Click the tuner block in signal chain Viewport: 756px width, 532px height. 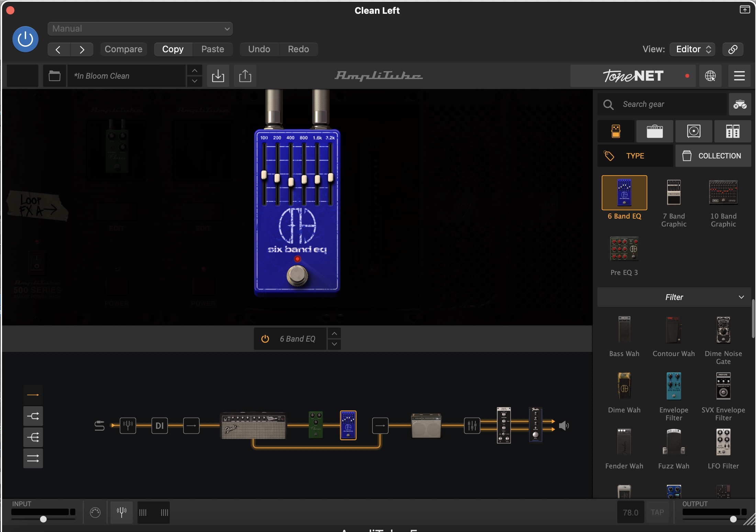[x=128, y=425]
